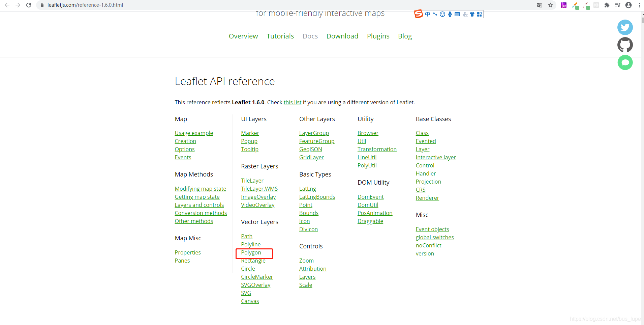Click the Sogou user account icon
This screenshot has width=644, height=325.
point(465,14)
